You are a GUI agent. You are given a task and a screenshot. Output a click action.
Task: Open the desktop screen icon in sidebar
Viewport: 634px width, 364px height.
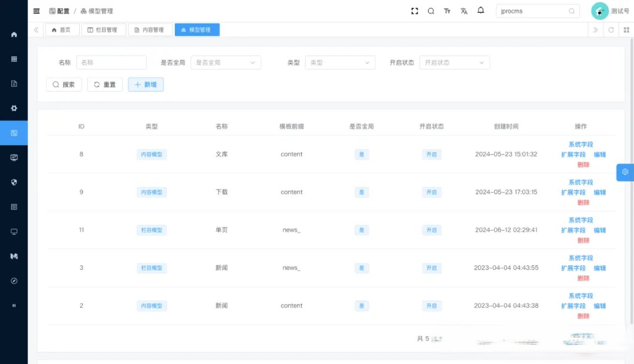14,232
